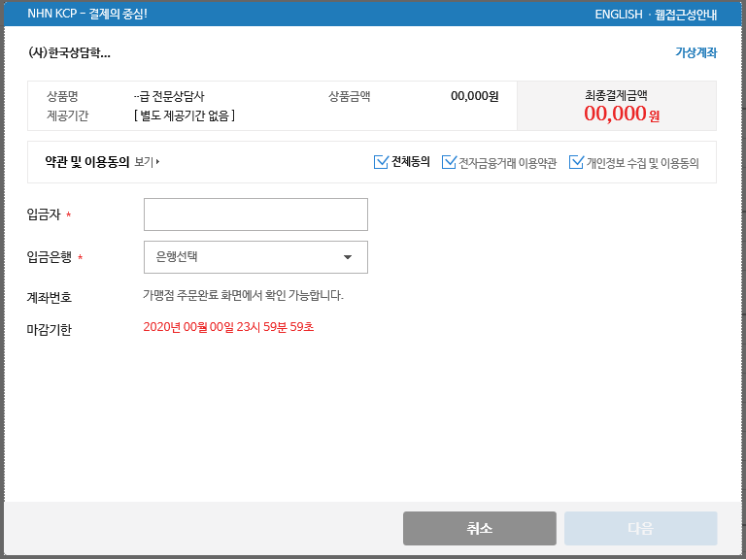Click the bank dropdown's down-arrow icon
This screenshot has height=560, width=746.
(348, 257)
